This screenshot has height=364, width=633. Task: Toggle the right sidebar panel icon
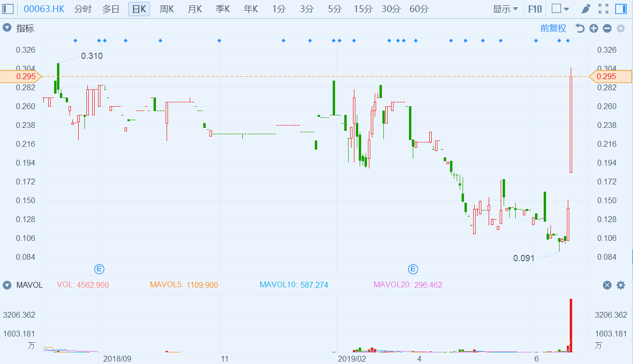point(621,9)
